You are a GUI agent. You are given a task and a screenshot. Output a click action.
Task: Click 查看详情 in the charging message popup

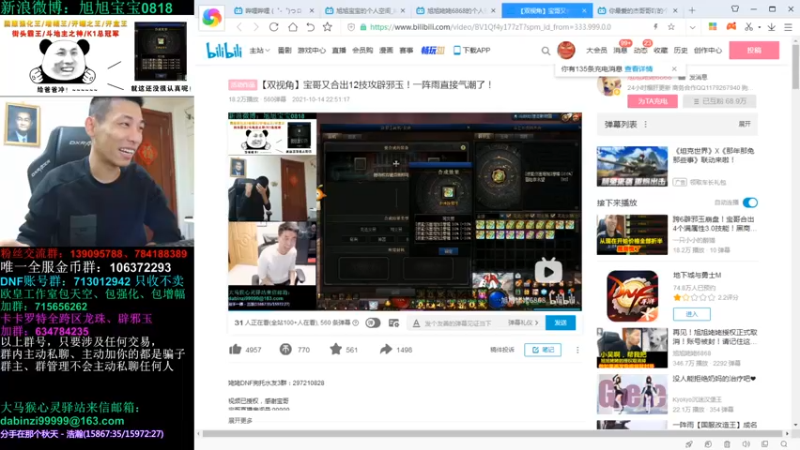point(638,69)
